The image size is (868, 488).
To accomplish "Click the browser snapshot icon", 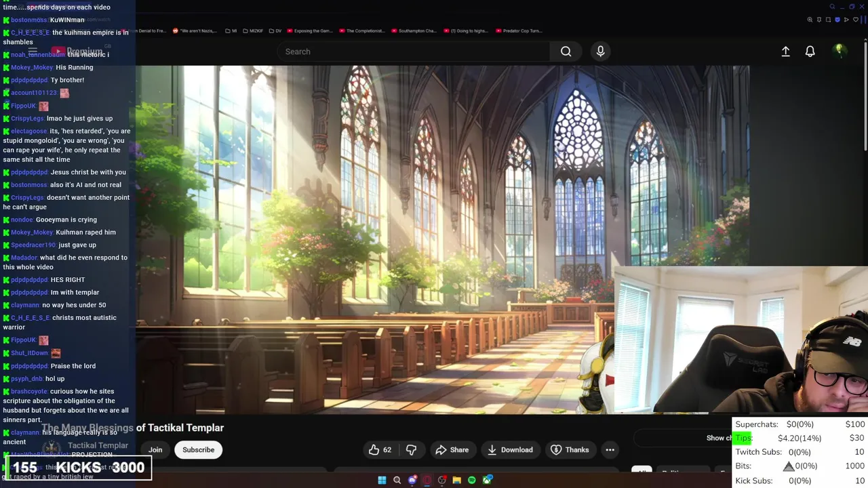I will 828,20.
